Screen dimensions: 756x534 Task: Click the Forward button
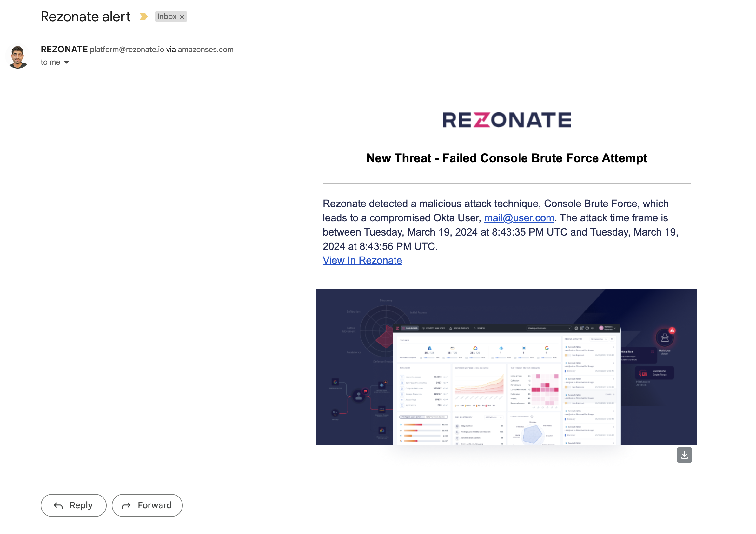[x=147, y=505]
